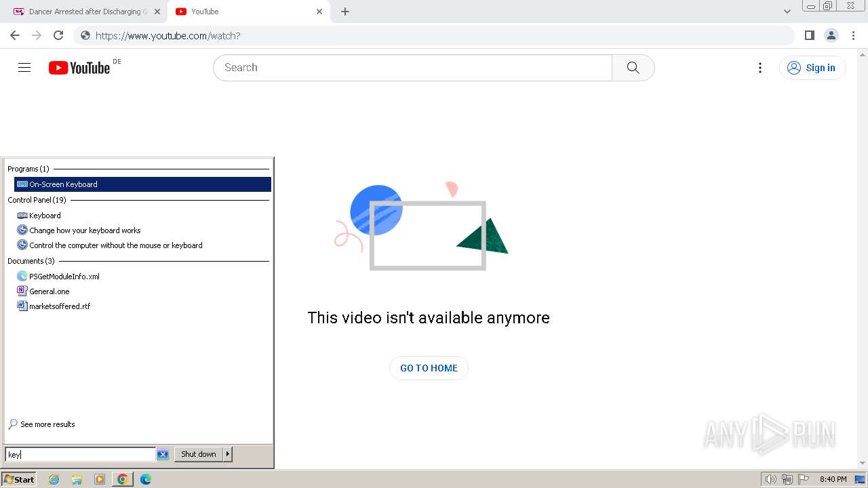
Task: View site information lock icon
Action: (x=85, y=35)
